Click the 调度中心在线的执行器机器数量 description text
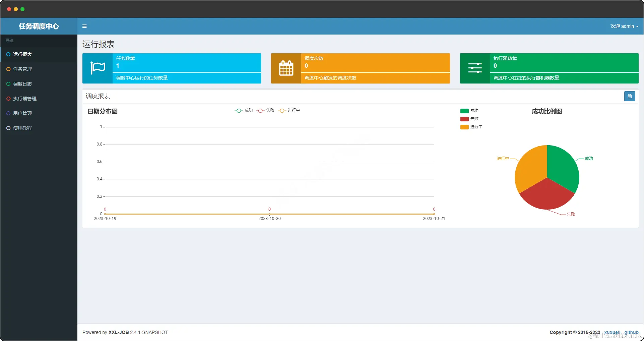The image size is (644, 341). point(526,78)
